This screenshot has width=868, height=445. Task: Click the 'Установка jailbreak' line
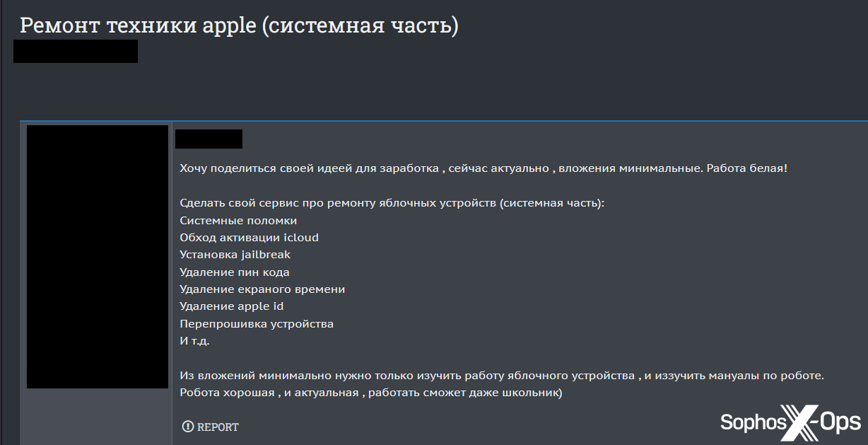point(235,255)
